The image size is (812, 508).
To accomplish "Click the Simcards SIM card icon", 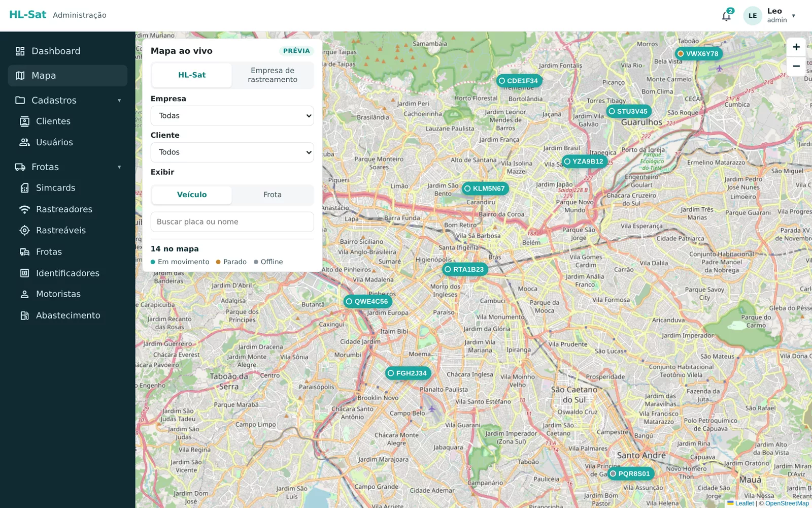I will click(x=24, y=188).
